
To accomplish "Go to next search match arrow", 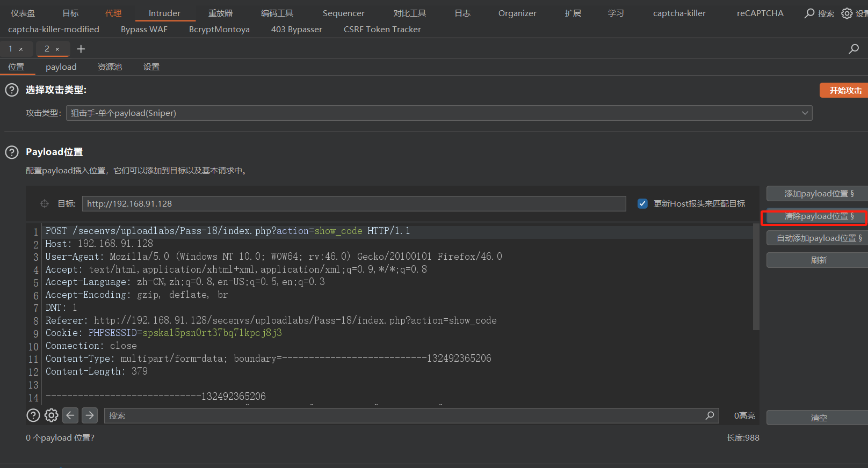I will click(x=90, y=415).
